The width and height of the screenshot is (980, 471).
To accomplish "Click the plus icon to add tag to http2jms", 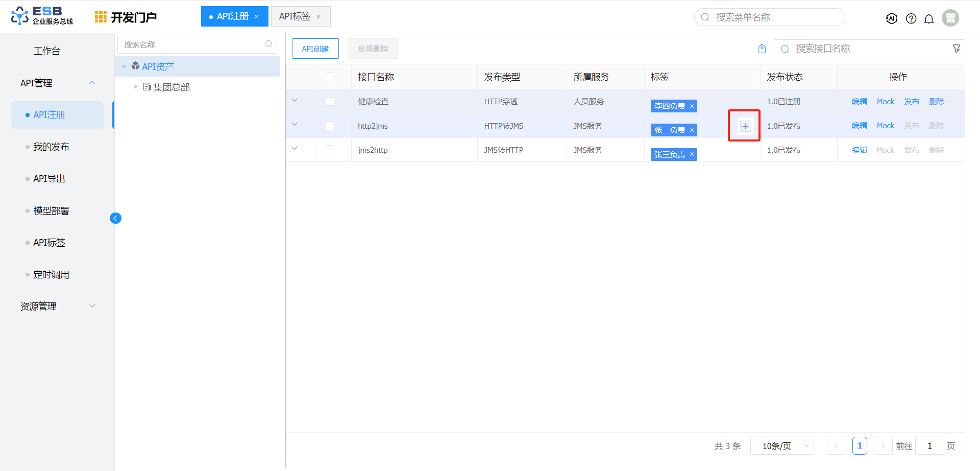I will point(745,126).
